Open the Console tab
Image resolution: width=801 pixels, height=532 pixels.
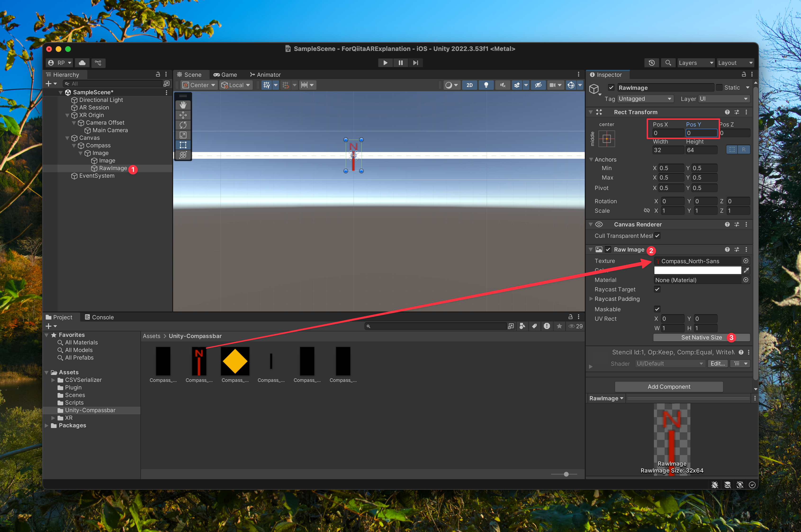coord(99,317)
